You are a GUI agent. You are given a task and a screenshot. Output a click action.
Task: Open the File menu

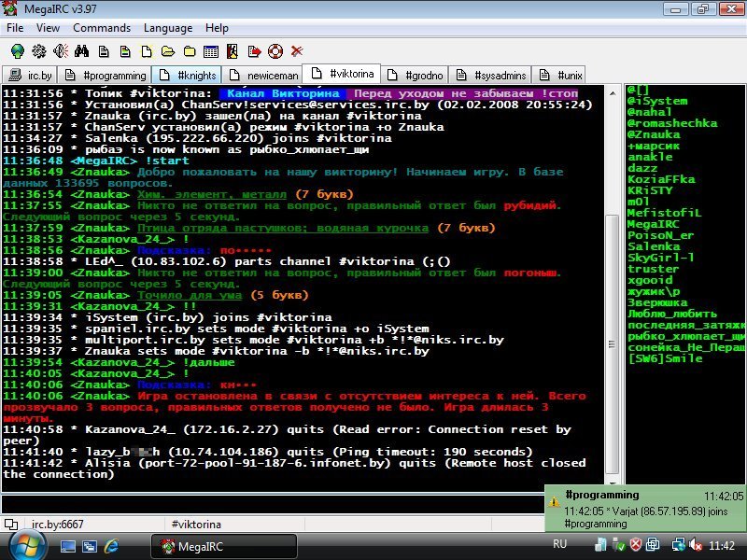click(x=15, y=28)
